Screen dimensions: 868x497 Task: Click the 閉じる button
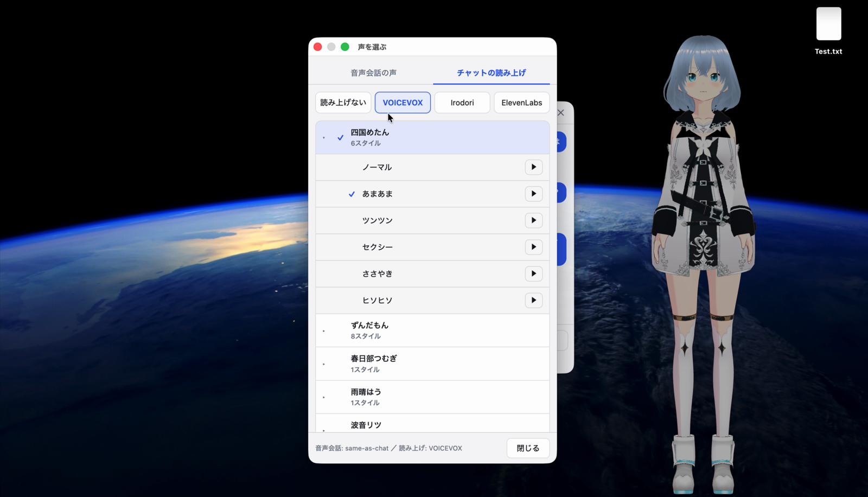click(528, 448)
